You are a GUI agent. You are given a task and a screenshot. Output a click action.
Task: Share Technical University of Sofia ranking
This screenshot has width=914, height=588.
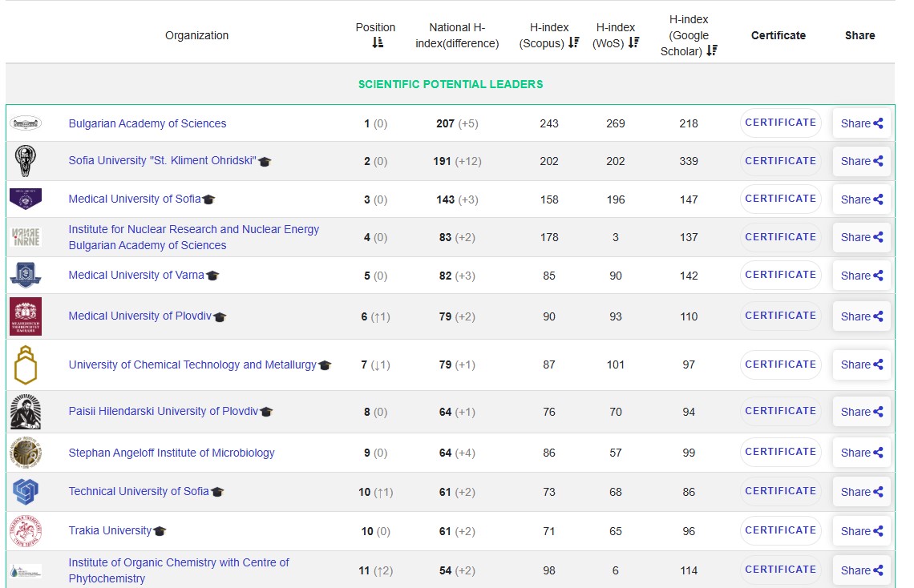click(x=862, y=492)
